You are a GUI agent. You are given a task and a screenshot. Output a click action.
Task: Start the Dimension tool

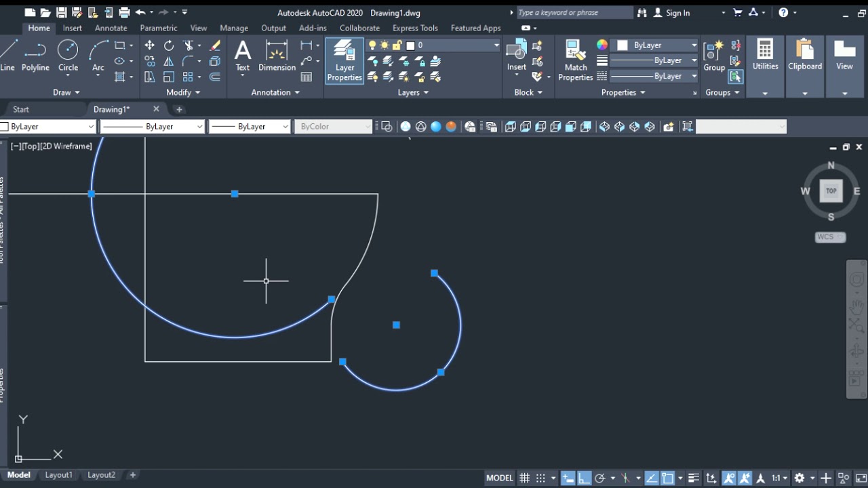277,56
